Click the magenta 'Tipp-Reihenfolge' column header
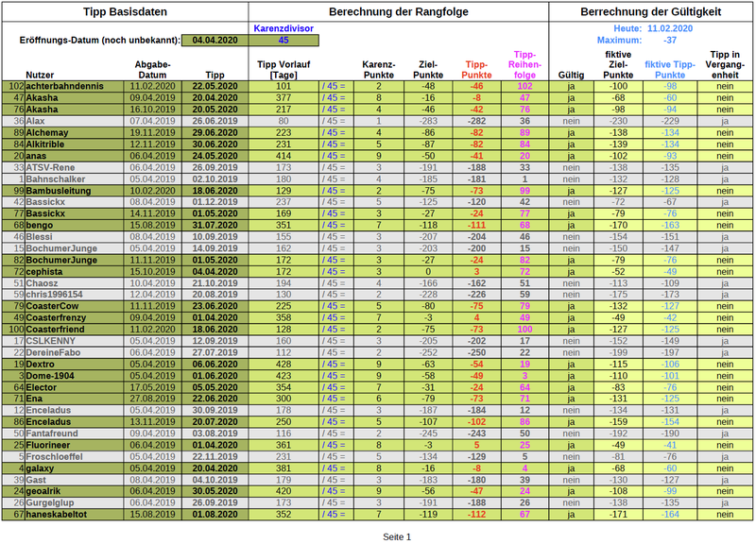 pos(524,64)
